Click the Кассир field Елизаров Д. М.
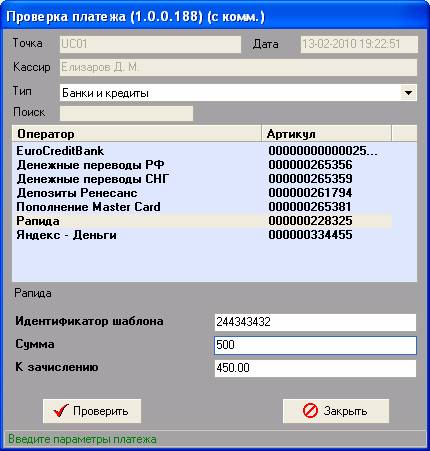Screen dimensions: 430x451 (238, 68)
